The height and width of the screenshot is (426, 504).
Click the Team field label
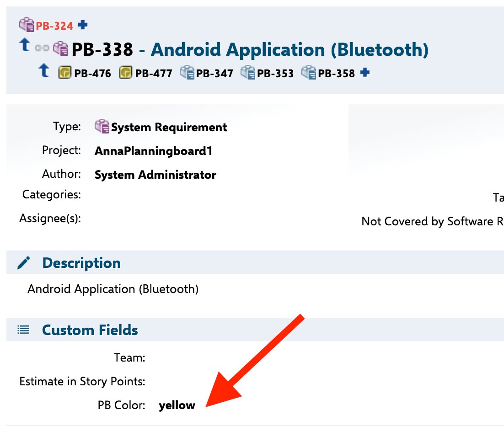pyautogui.click(x=129, y=357)
